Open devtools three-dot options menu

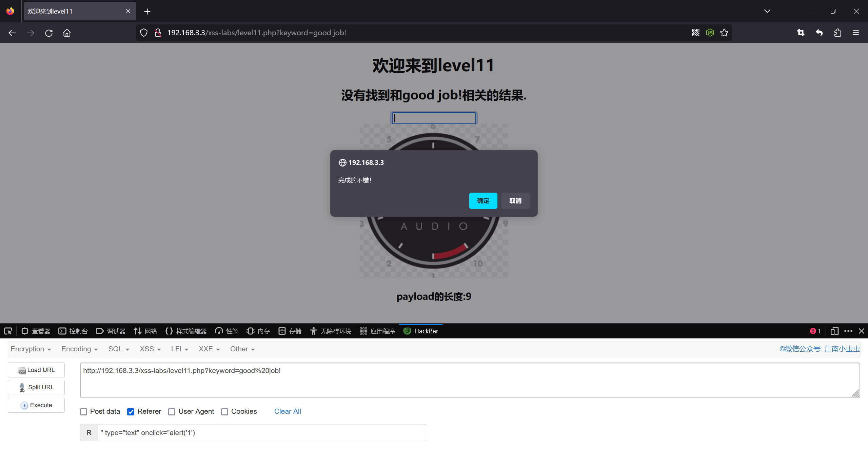point(848,331)
